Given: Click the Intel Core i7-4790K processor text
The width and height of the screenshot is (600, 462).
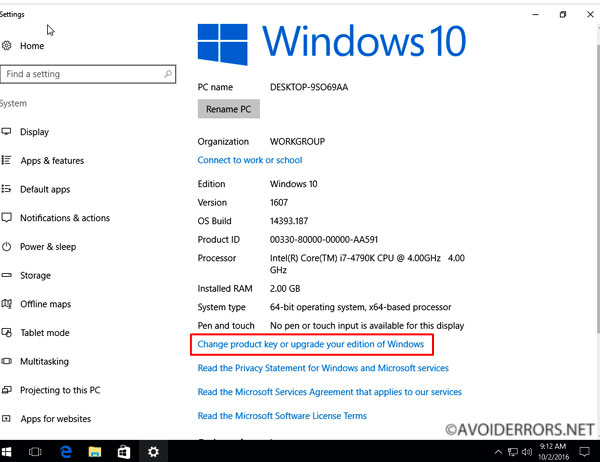Looking at the screenshot, I should 367,264.
